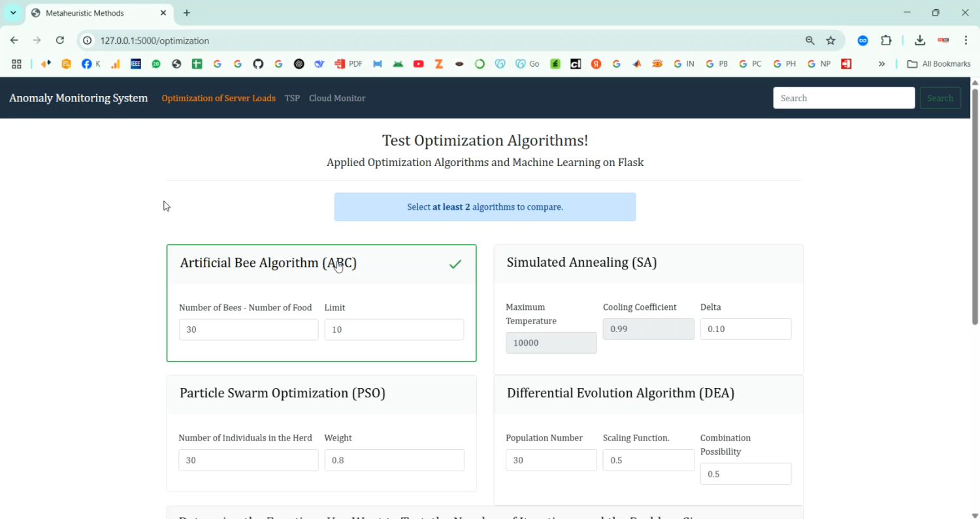Reload the page
The height and width of the screenshot is (519, 980).
[x=60, y=41]
